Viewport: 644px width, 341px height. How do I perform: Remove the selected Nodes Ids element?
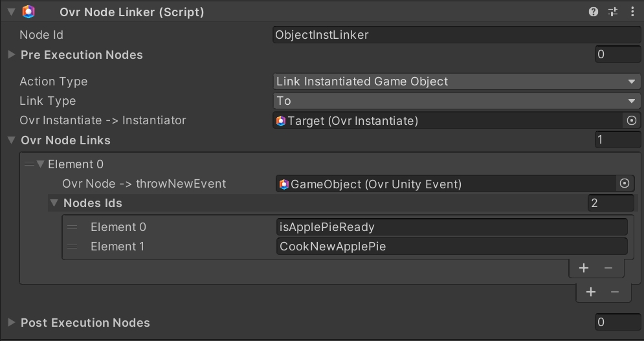coord(608,268)
